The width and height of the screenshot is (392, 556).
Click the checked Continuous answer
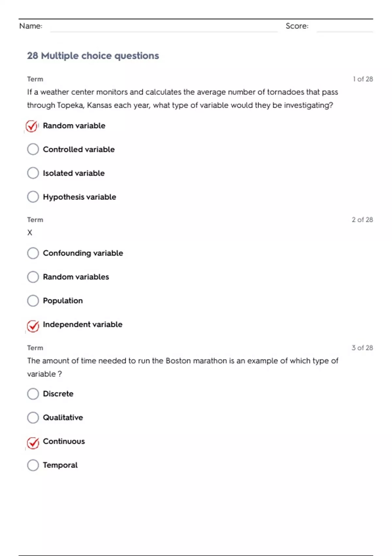33,443
